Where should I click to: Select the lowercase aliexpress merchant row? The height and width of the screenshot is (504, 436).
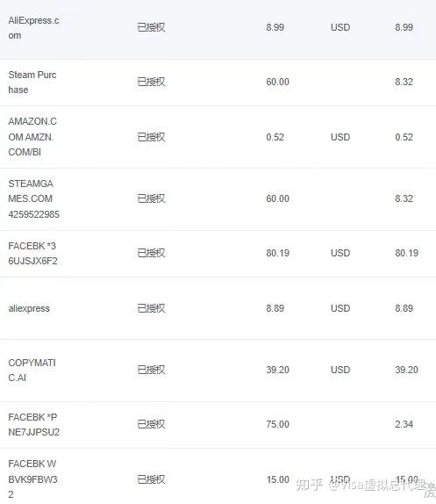218,308
